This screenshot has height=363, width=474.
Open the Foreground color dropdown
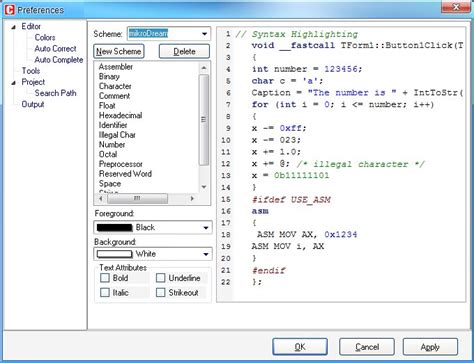[206, 228]
